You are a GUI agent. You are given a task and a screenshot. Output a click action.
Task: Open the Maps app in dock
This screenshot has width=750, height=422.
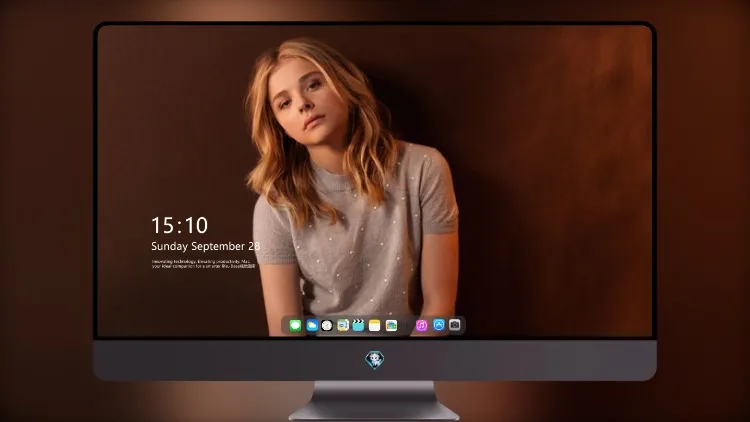point(343,325)
